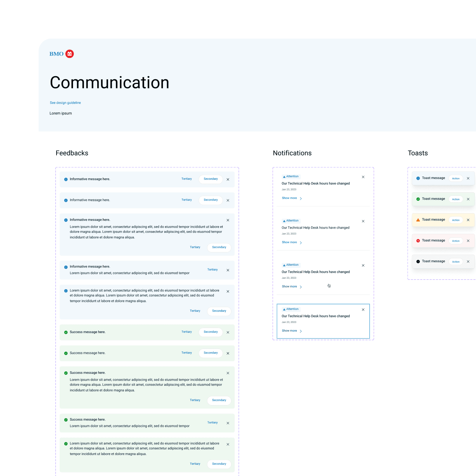Close the green toast message

[468, 199]
